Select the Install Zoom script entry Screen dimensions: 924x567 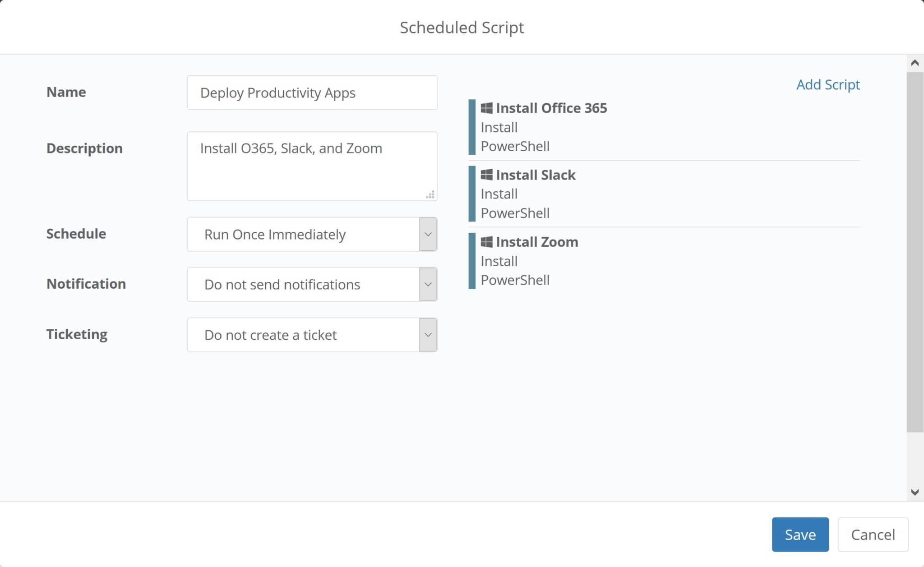(x=537, y=242)
